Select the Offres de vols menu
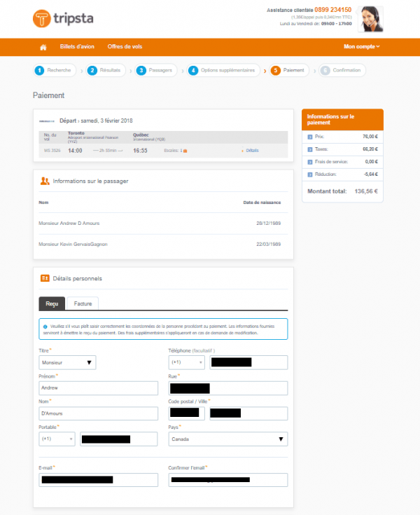 125,47
